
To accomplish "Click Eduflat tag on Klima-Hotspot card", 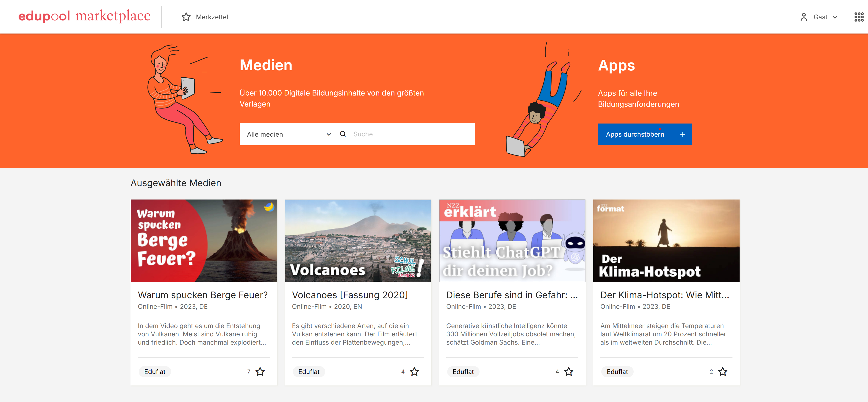I will point(617,372).
